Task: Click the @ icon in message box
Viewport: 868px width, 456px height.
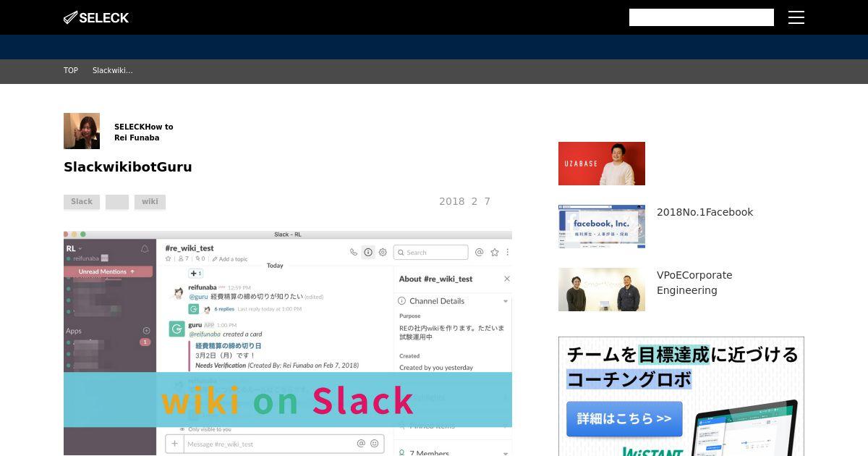Action: click(361, 443)
